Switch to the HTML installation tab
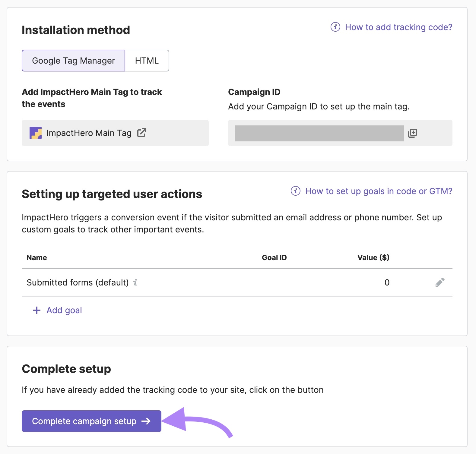This screenshot has height=454, width=476. click(147, 60)
